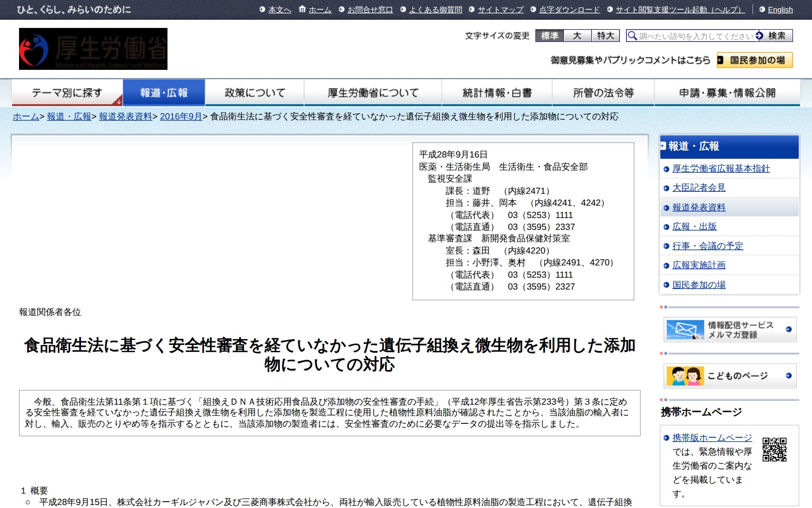Expand the テーマ別に探す menu
This screenshot has width=812, height=508.
click(67, 93)
